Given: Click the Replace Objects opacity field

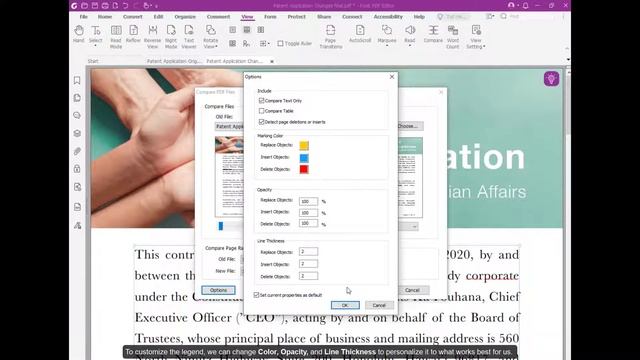Looking at the screenshot, I should (x=308, y=201).
